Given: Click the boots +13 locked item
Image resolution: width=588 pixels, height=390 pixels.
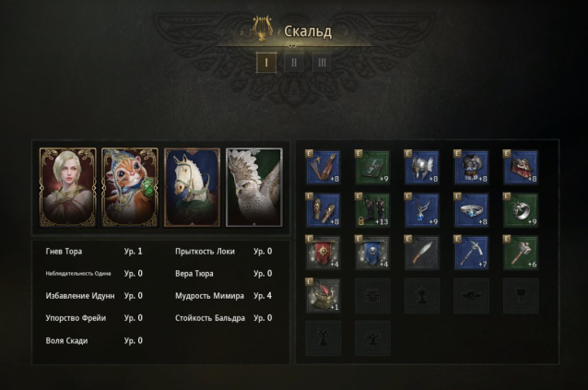Looking at the screenshot, I should pyautogui.click(x=372, y=210).
